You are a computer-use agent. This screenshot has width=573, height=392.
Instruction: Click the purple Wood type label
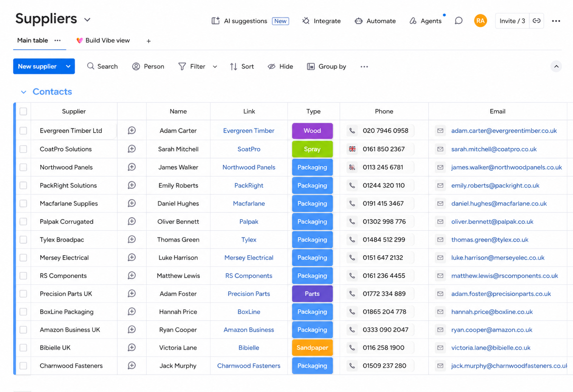pyautogui.click(x=312, y=131)
